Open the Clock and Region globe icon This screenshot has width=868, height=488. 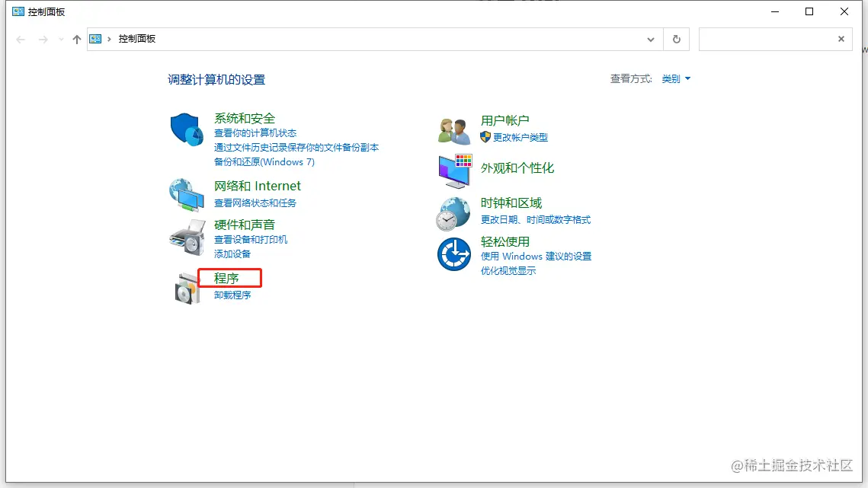click(x=453, y=214)
